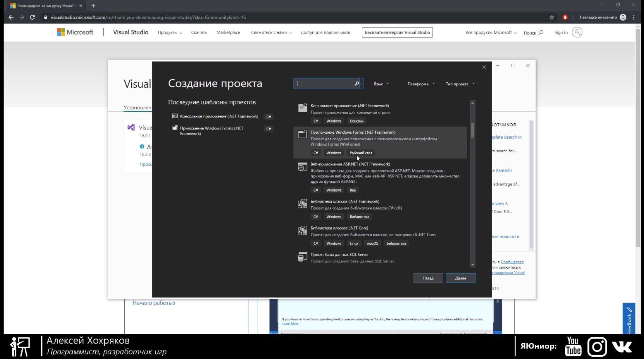Select the Console App (.NET Framework) template icon
This screenshot has height=359, width=644.
pos(303,107)
